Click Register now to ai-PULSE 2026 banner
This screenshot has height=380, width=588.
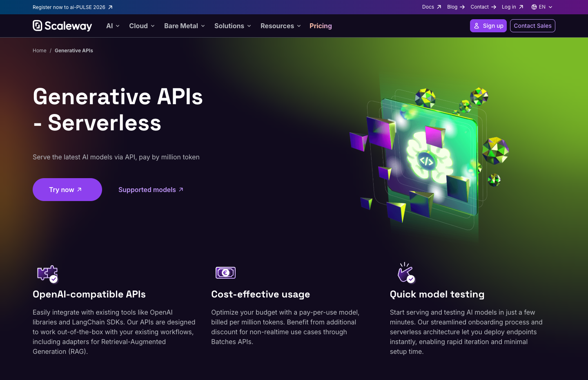(73, 7)
